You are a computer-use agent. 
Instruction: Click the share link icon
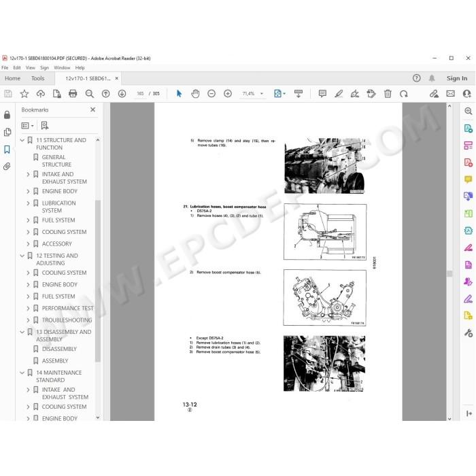point(434,94)
